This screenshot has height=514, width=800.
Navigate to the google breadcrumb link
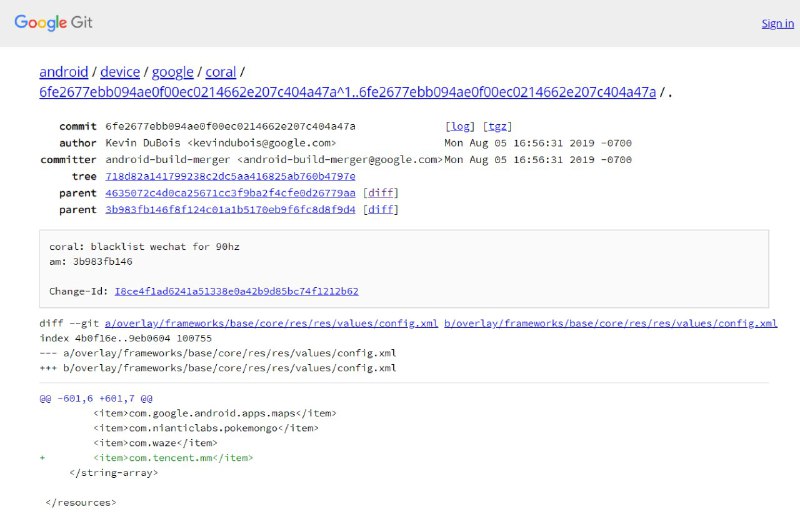pyautogui.click(x=172, y=72)
